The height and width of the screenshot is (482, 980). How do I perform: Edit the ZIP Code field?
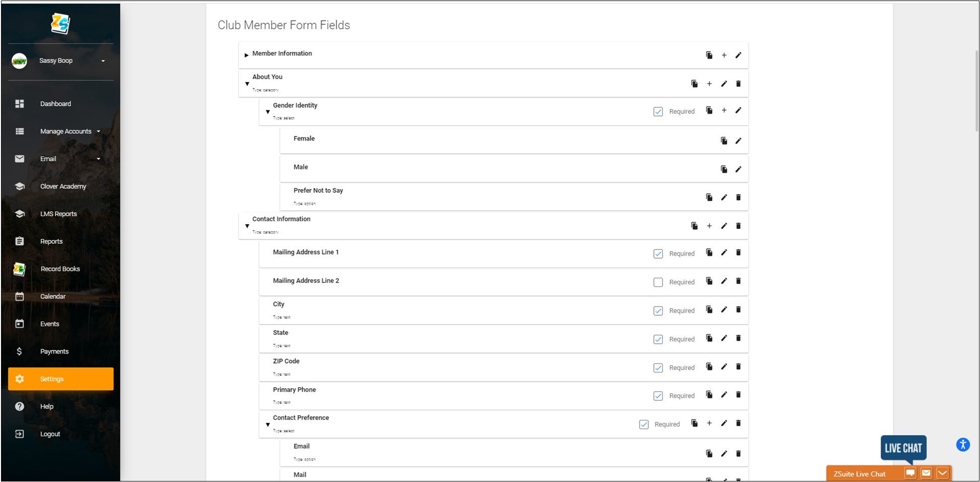click(x=724, y=367)
